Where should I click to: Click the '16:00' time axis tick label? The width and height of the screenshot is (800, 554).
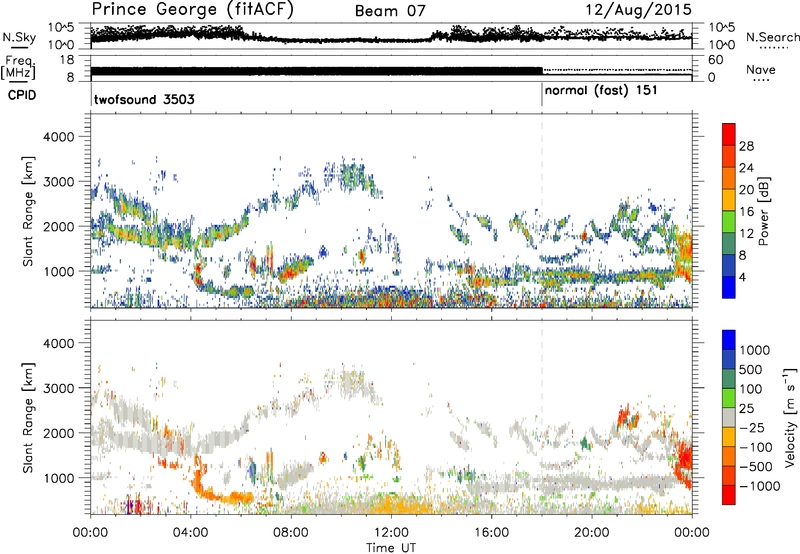(x=491, y=533)
